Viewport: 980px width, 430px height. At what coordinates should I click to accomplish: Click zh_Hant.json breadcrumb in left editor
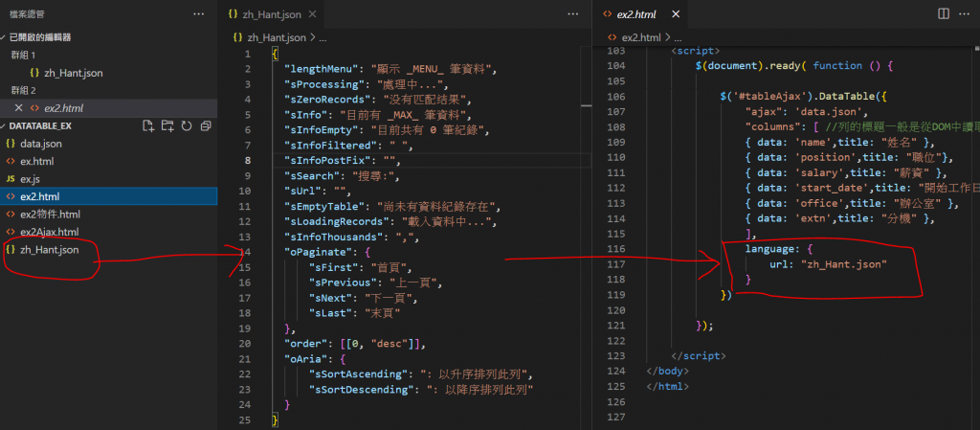coord(277,37)
